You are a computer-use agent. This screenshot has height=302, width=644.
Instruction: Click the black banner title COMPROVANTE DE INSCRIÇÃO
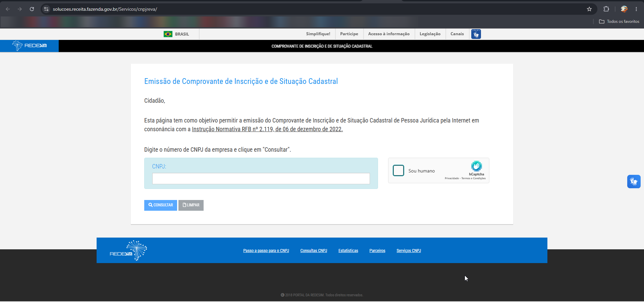[322, 46]
